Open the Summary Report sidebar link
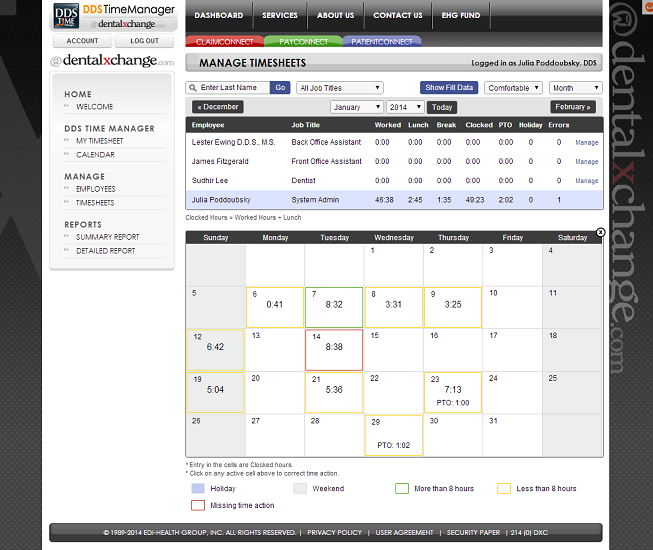The height and width of the screenshot is (550, 653). (107, 237)
